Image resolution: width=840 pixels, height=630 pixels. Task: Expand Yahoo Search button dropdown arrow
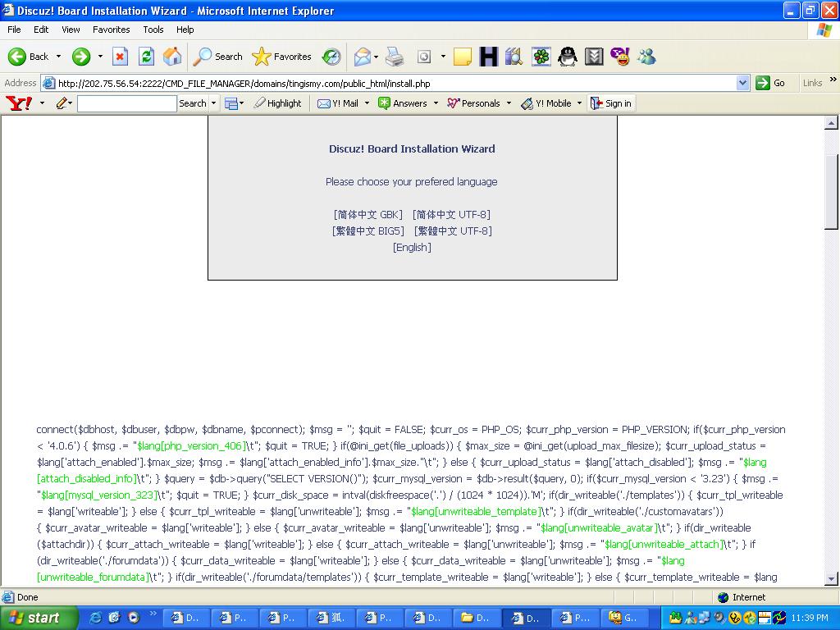pyautogui.click(x=214, y=103)
